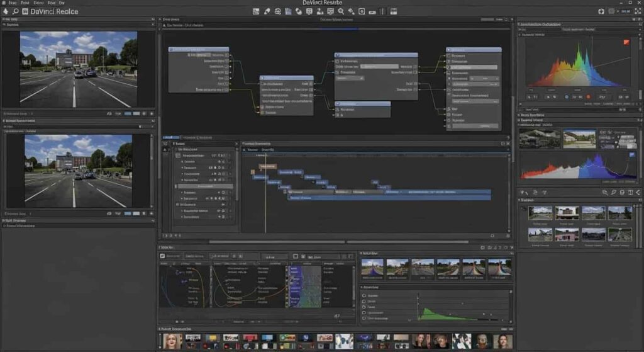Click the funnel filter icon above the right gallery
644x352 pixels.
(545, 193)
